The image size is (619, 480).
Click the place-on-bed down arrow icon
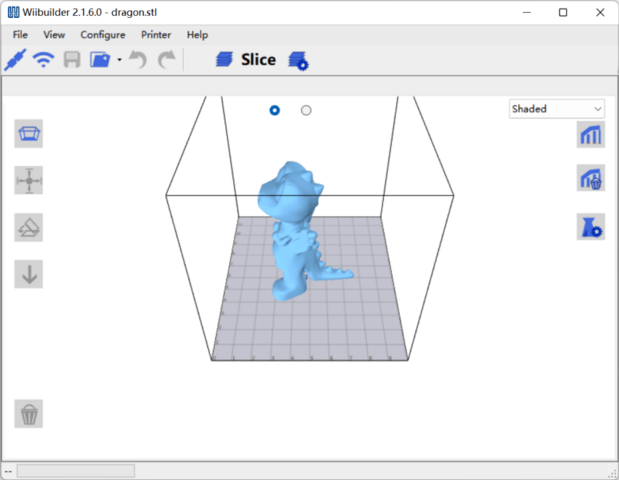click(29, 273)
